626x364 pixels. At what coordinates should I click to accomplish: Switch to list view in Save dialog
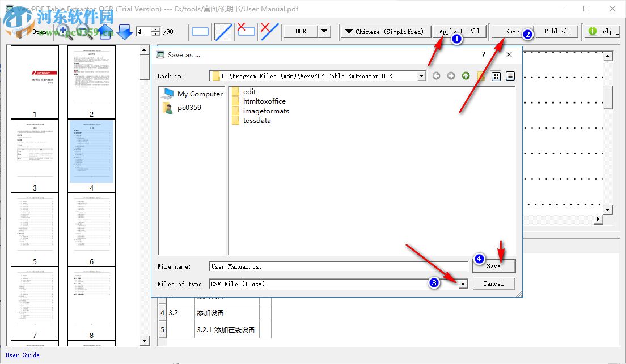(x=496, y=75)
